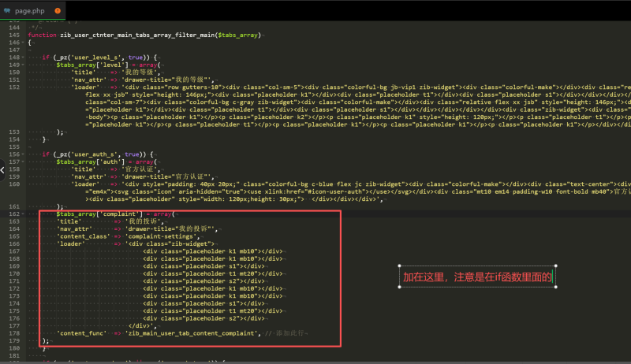Screen dimensions: 631x364
Task: Expand the collapsed left sidebar arrow
Action: coord(3,170)
